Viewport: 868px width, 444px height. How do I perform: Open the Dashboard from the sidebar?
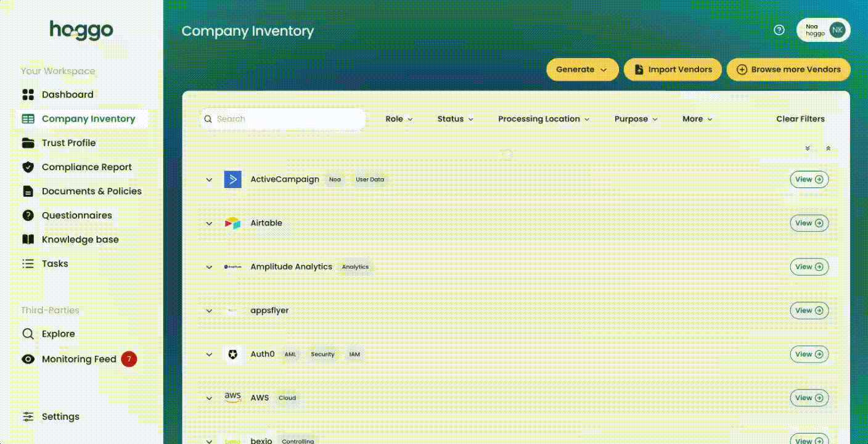[67, 94]
